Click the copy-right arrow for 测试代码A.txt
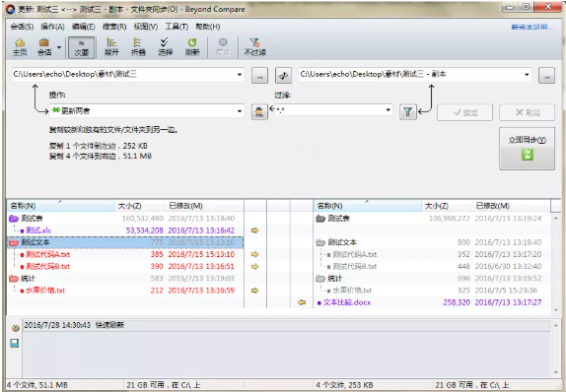Image resolution: width=566 pixels, height=392 pixels. click(254, 254)
